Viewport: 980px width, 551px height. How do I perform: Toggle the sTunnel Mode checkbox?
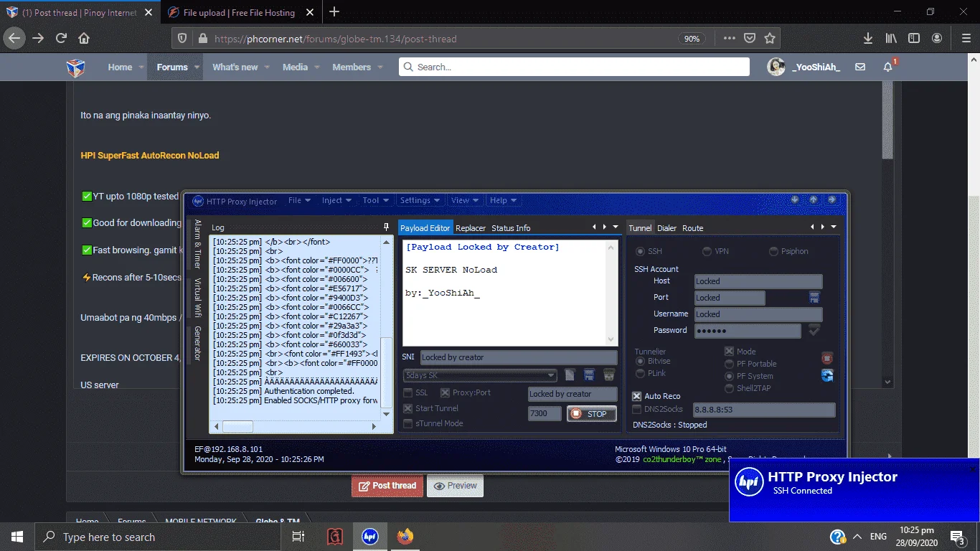click(x=408, y=423)
